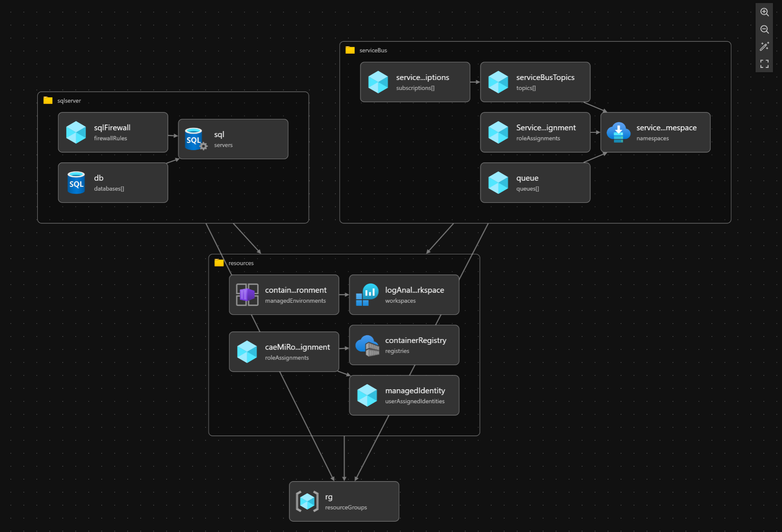This screenshot has width=782, height=532.
Task: Select the serviceBusTopics node label
Action: (545, 77)
